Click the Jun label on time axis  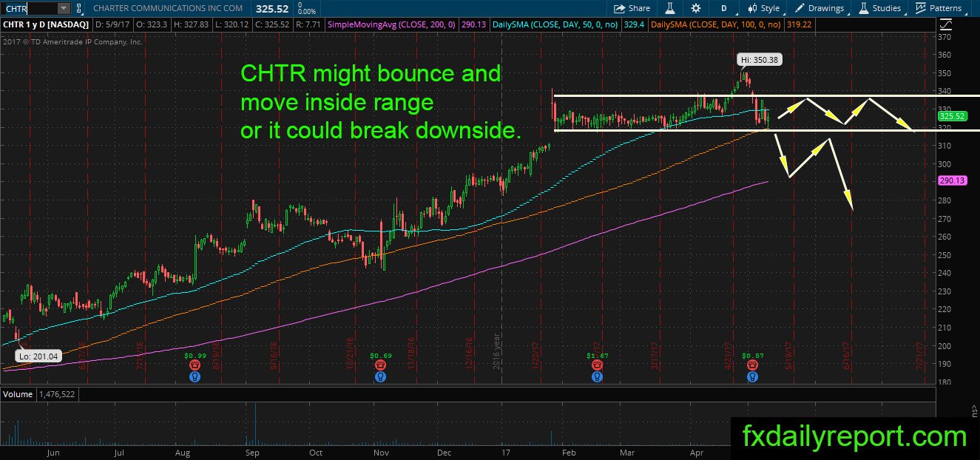coord(52,453)
